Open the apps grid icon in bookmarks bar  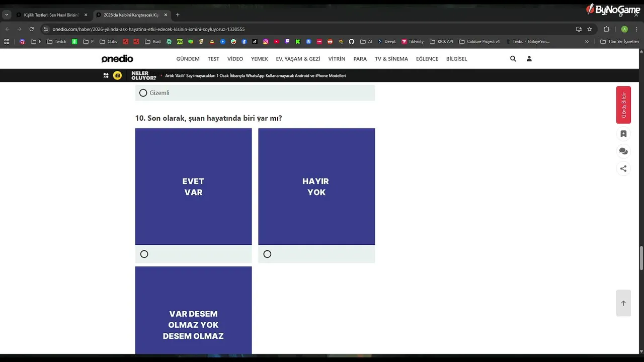point(7,42)
